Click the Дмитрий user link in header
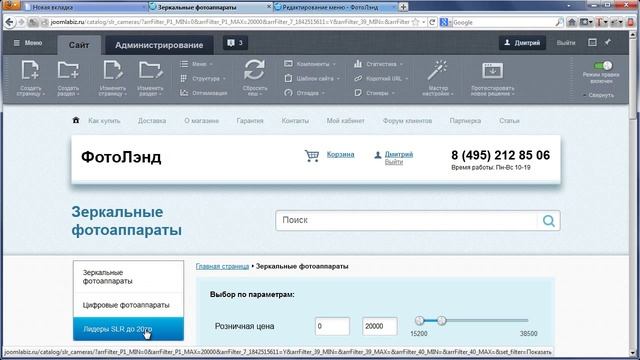This screenshot has width=640, height=360. [399, 154]
